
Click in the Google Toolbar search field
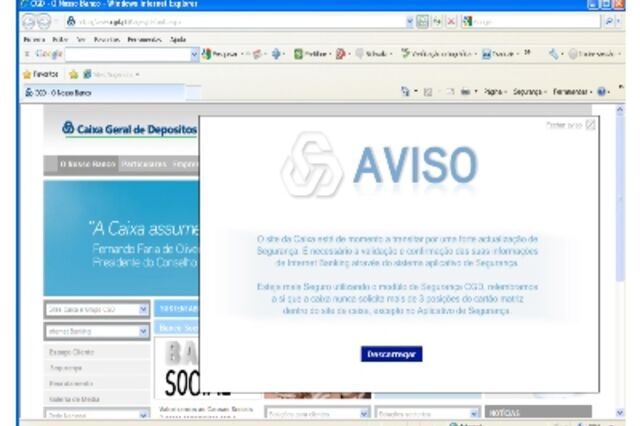point(128,54)
